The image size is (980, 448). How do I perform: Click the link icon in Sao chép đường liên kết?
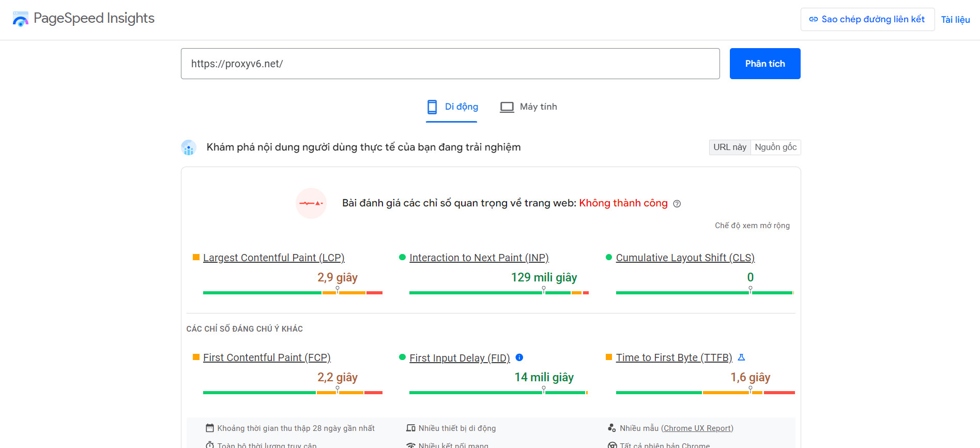coord(814,19)
